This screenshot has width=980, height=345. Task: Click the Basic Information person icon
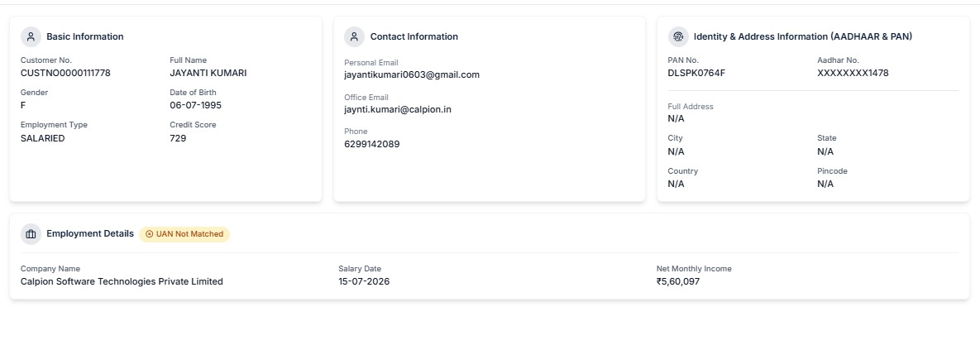[31, 37]
